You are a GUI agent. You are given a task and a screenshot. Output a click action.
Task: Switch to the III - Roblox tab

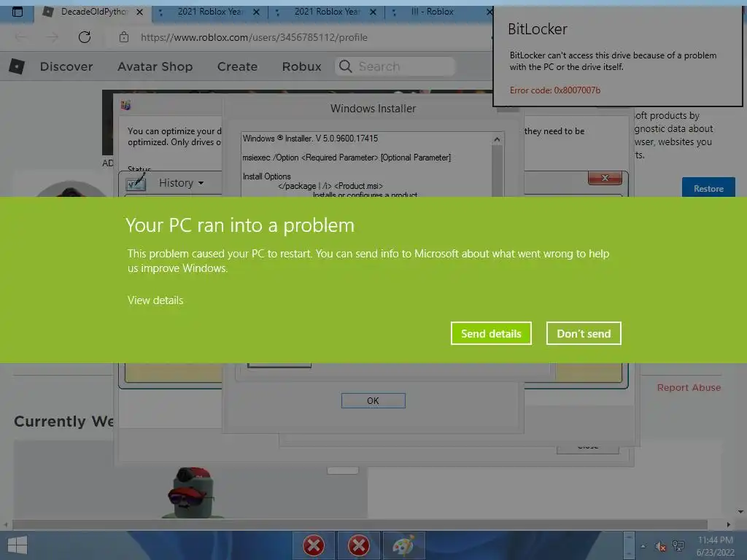(432, 12)
